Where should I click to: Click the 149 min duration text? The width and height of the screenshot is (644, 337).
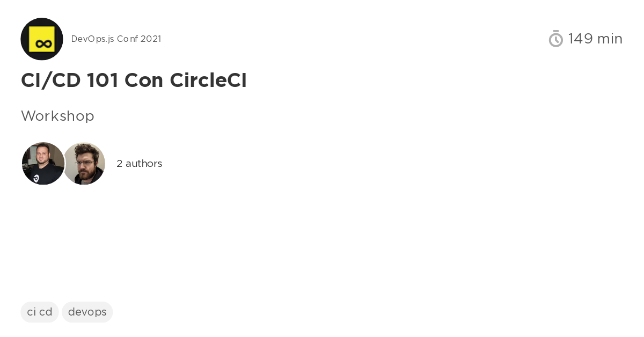pyautogui.click(x=595, y=39)
